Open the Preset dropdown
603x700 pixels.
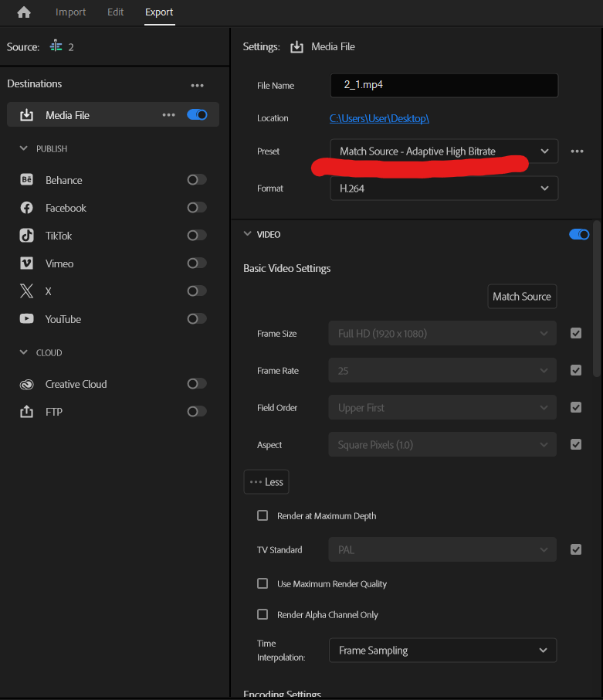(444, 151)
